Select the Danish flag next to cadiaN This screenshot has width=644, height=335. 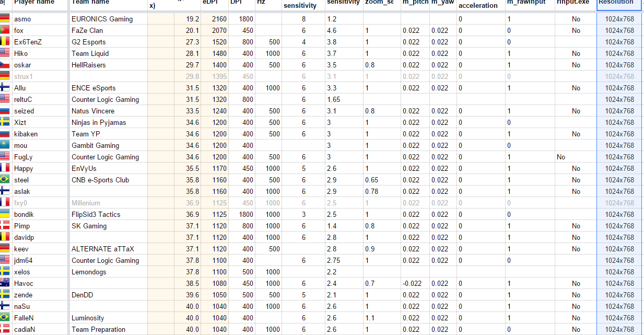tap(5, 329)
